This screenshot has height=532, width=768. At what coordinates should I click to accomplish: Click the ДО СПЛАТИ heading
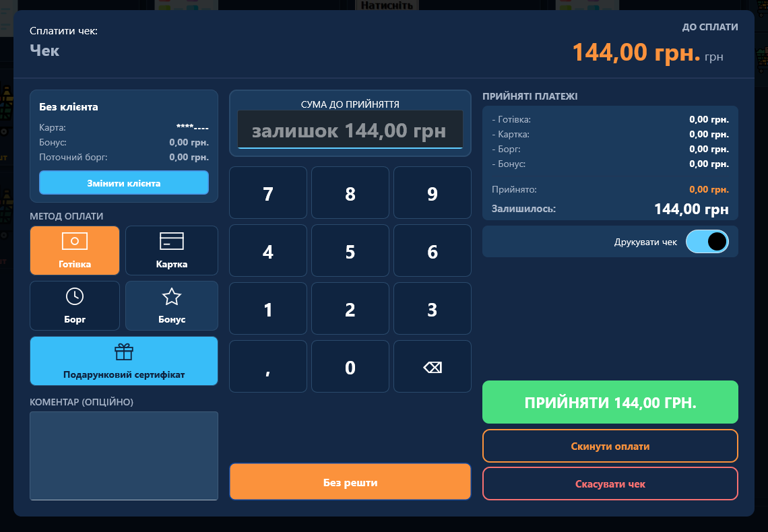coord(710,27)
